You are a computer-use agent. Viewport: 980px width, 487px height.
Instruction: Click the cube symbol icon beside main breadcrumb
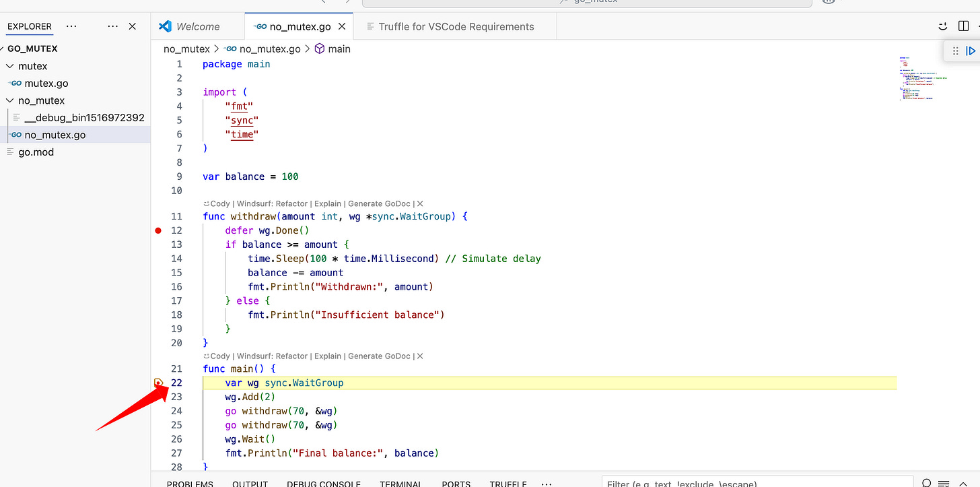[320, 48]
